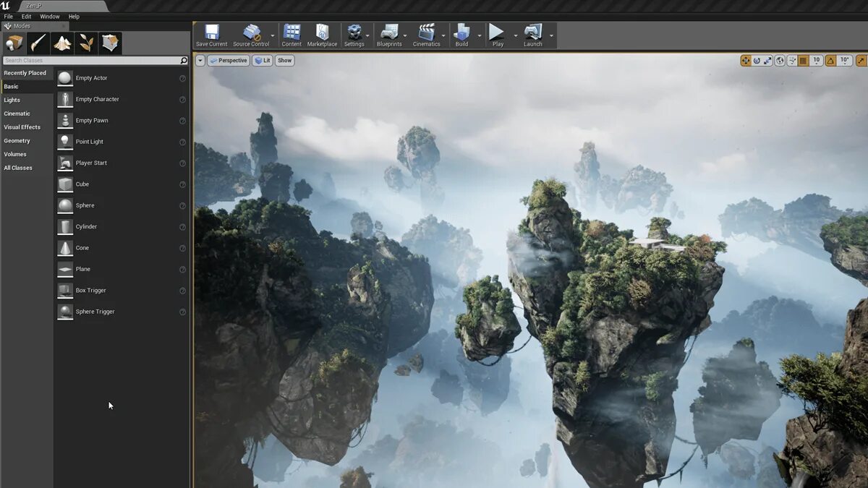This screenshot has width=868, height=488.
Task: Select Geometry Editing mode cube icon
Action: click(x=110, y=43)
